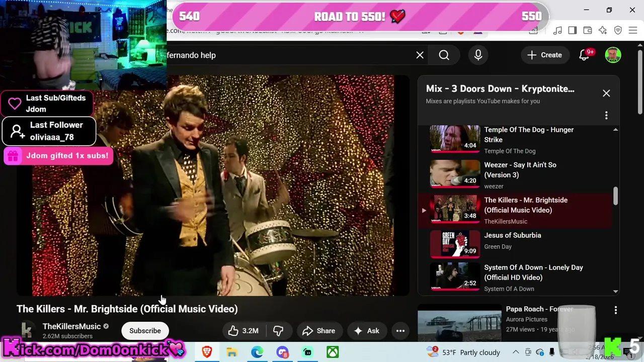644x362 pixels.
Task: Open the Brave Wallet icon
Action: 588,31
